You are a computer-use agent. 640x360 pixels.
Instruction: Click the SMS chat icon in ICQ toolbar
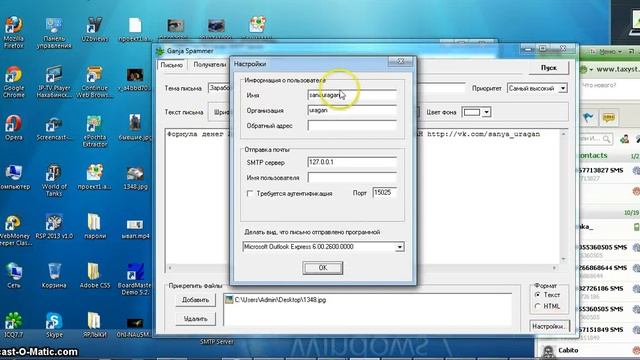609,118
